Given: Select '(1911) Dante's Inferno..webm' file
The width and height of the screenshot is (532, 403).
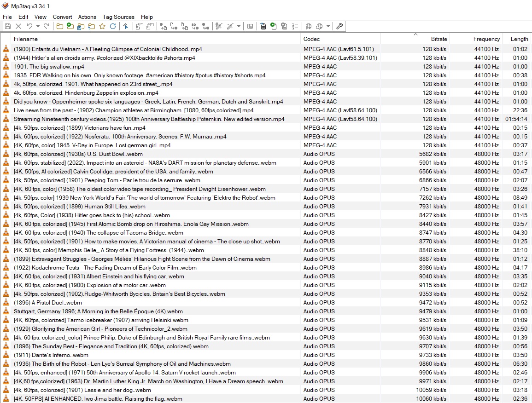Looking at the screenshot, I should (x=266, y=355).
